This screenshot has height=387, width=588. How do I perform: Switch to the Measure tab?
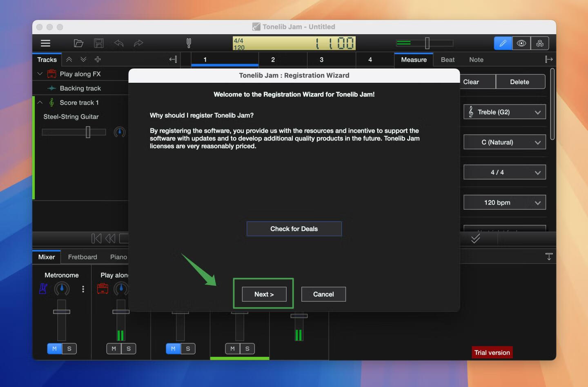pyautogui.click(x=414, y=60)
